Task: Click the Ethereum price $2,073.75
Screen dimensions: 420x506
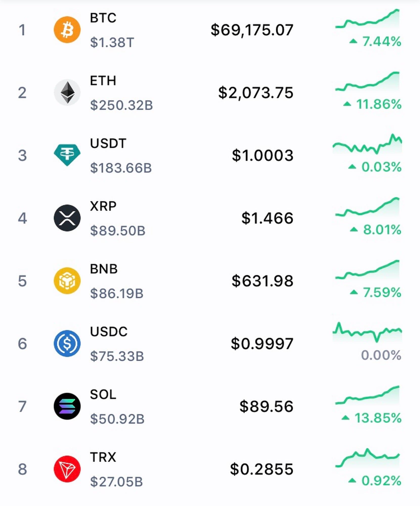Action: 256,93
